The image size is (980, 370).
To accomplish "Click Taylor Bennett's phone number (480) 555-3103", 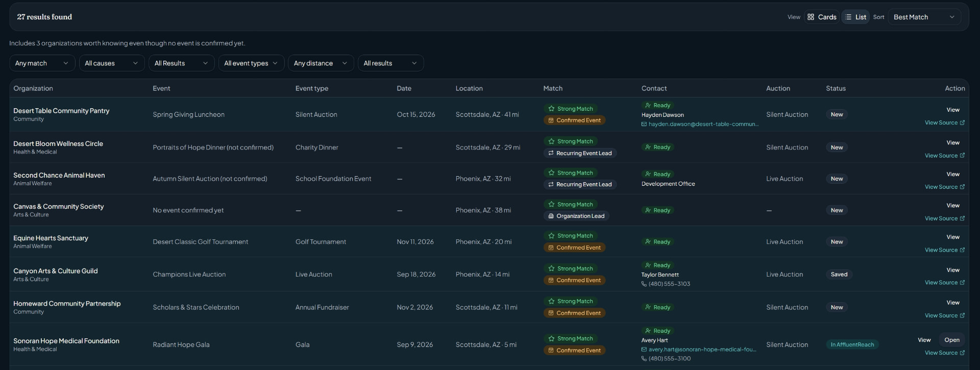I will click(669, 284).
